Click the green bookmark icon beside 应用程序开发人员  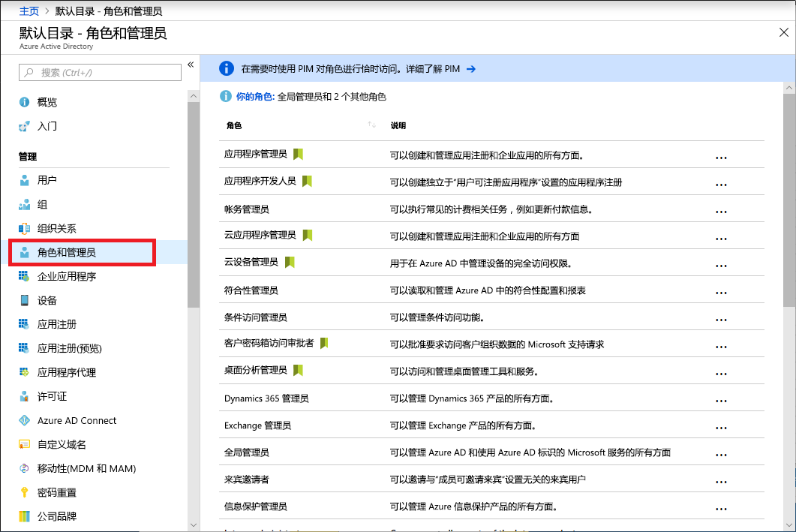pos(307,182)
